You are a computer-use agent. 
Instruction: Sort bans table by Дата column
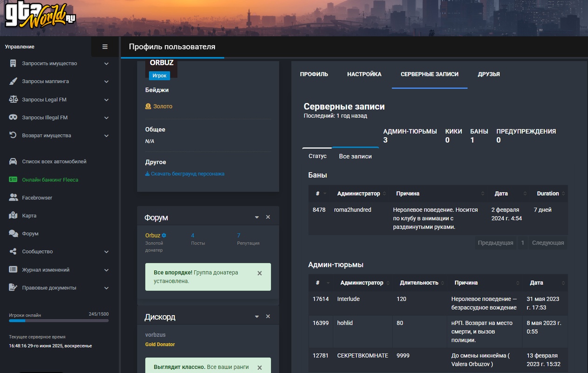point(509,193)
